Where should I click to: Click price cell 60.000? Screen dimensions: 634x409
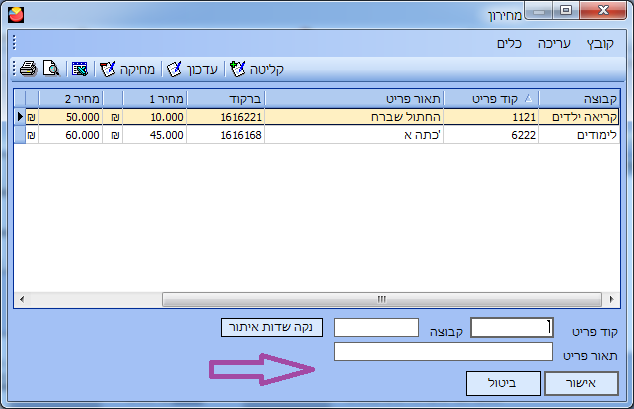click(71, 135)
